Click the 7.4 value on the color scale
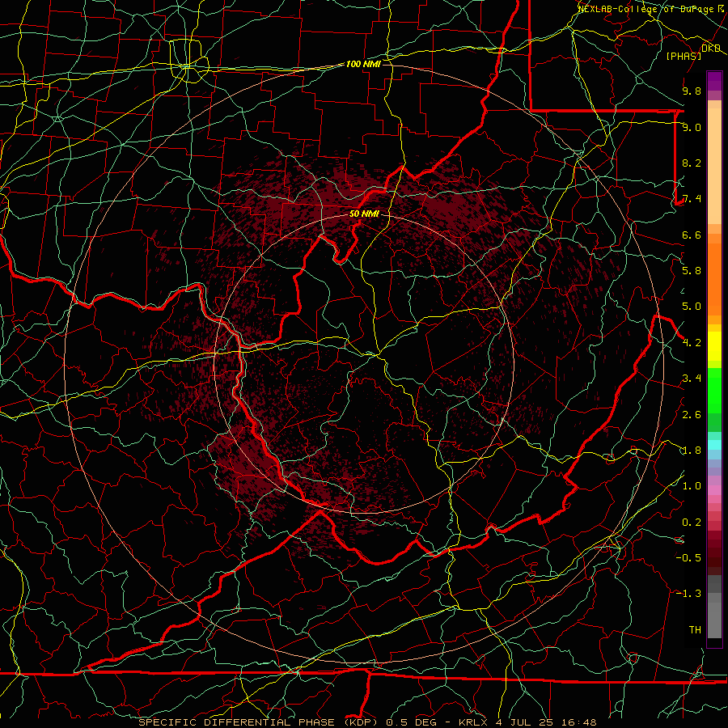 (692, 199)
